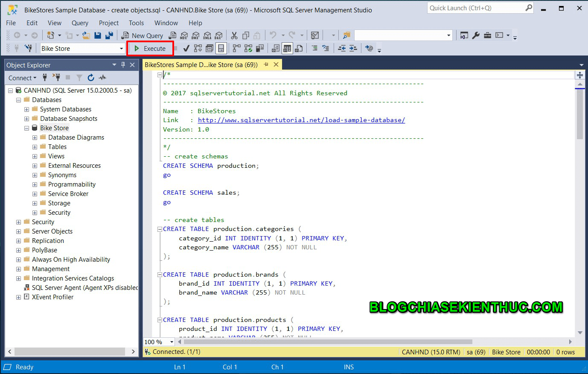
Task: Open the Analysis Services MDX Query icon
Action: click(183, 35)
